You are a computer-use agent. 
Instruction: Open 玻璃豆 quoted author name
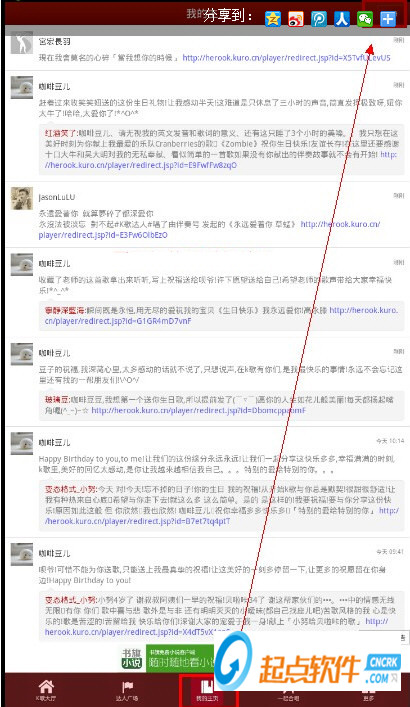57,399
